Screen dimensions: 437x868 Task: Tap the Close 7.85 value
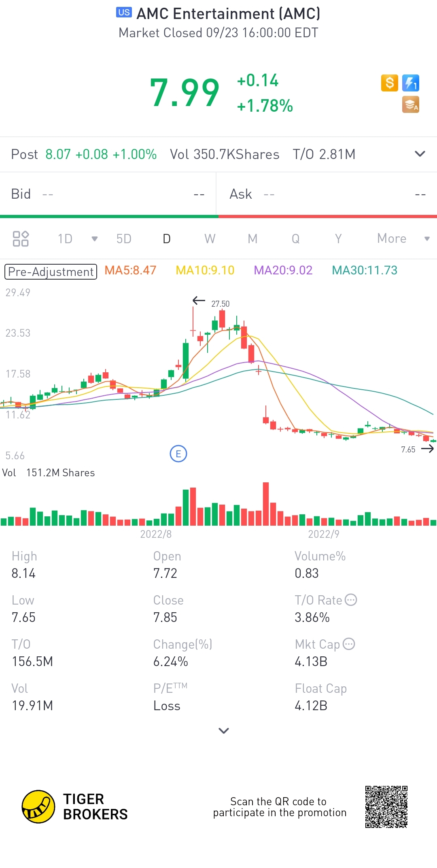tap(165, 618)
